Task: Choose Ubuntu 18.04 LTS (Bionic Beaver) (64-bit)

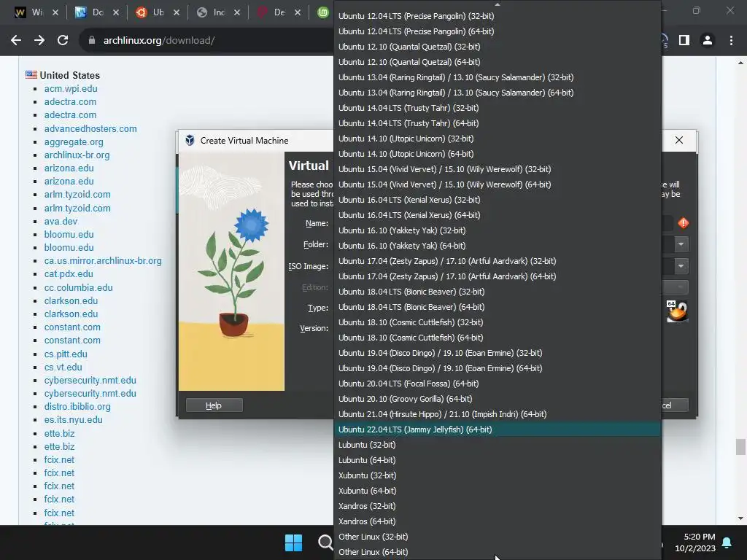Action: [x=498, y=307]
